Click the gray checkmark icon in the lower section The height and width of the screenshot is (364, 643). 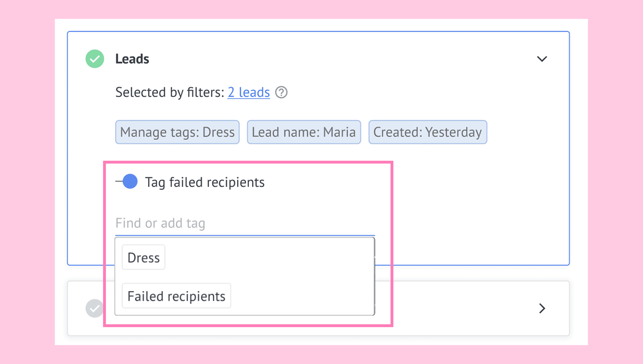tap(94, 308)
